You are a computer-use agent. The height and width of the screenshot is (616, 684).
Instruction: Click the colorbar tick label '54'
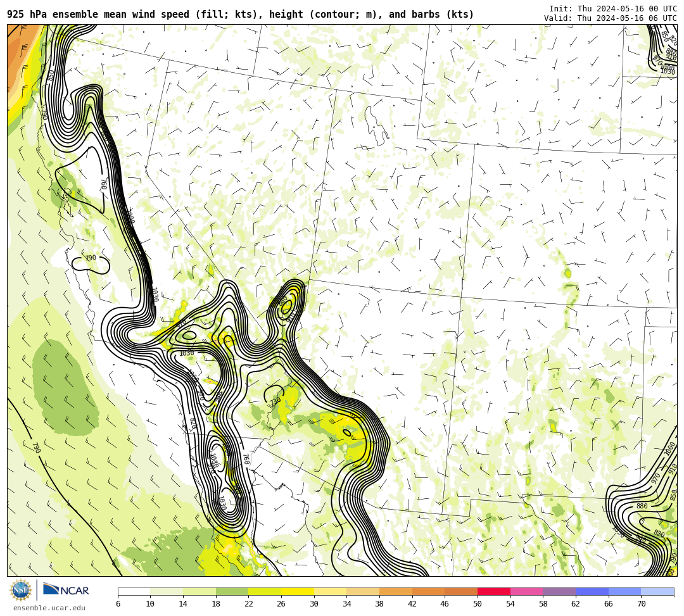click(510, 604)
